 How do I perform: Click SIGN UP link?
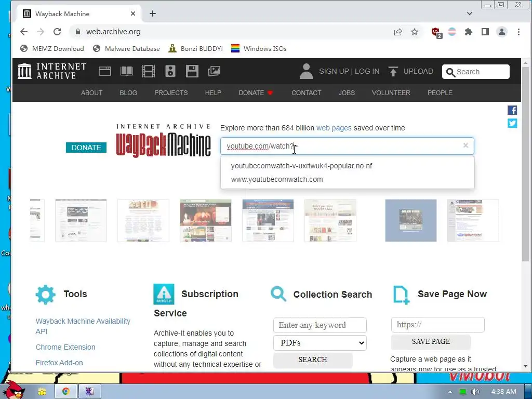334,71
